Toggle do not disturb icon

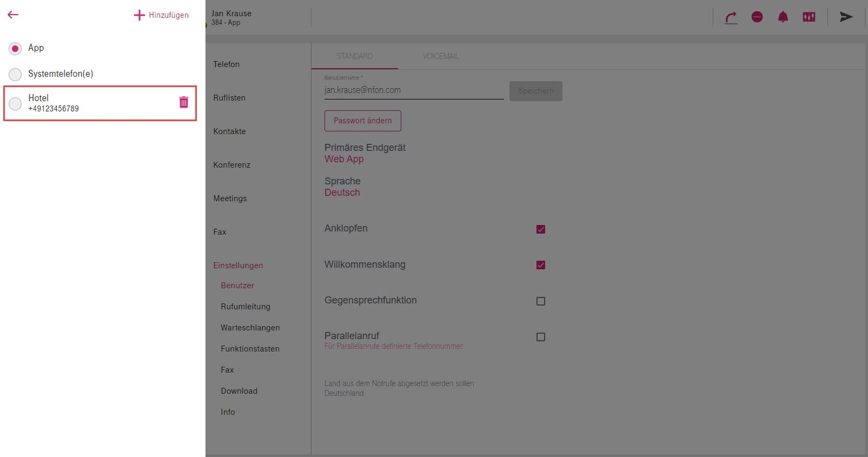coord(757,17)
